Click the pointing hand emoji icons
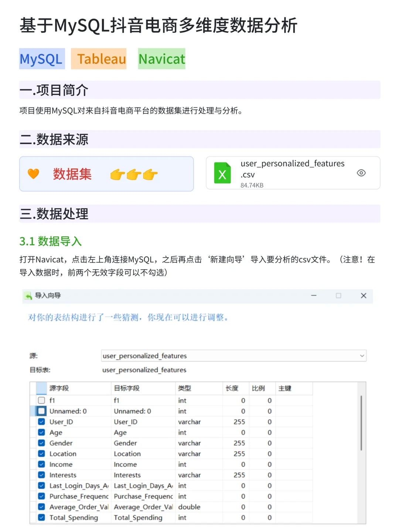Screen dimensions: 399x532 (x=134, y=174)
